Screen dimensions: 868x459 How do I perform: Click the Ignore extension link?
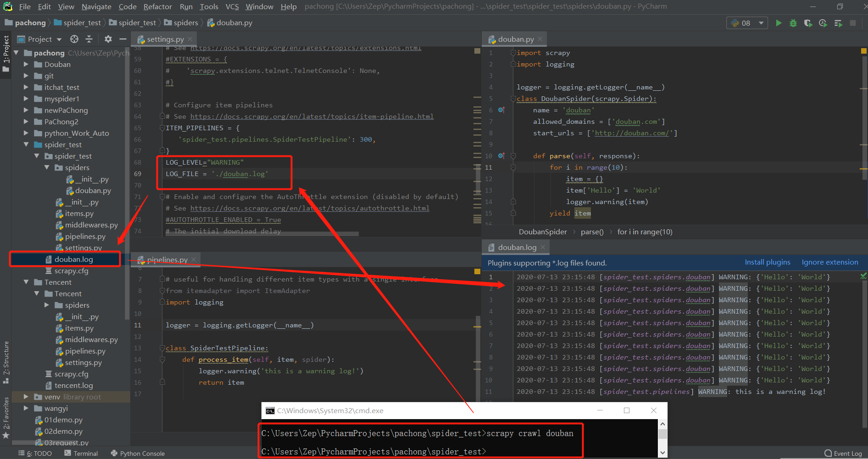click(x=830, y=262)
